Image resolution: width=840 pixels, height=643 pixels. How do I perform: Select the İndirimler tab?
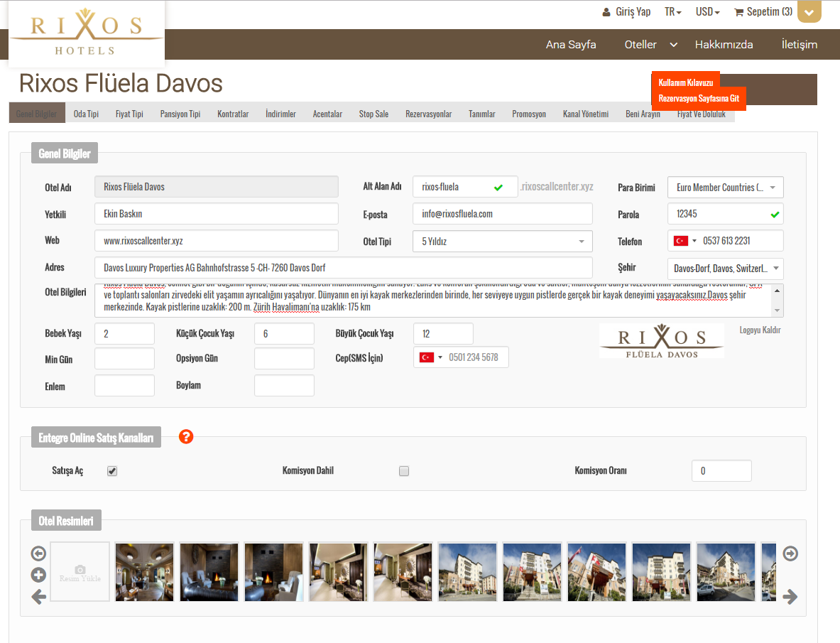click(x=280, y=114)
